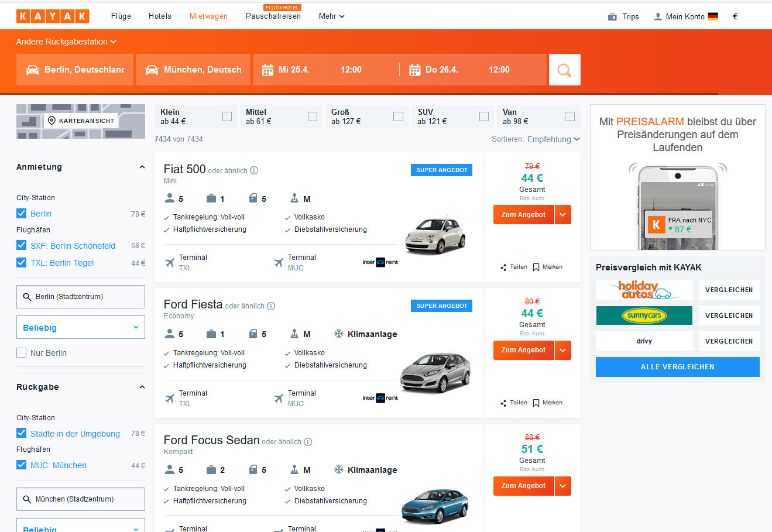Expand Andere Rückgabestation dropdown
Image resolution: width=772 pixels, height=532 pixels.
coord(66,42)
